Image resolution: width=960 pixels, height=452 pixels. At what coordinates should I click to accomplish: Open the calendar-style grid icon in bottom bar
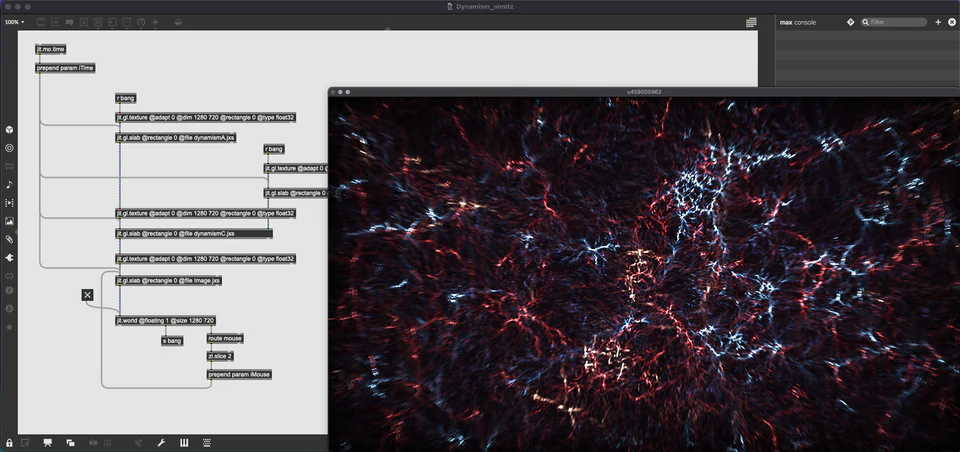[207, 443]
